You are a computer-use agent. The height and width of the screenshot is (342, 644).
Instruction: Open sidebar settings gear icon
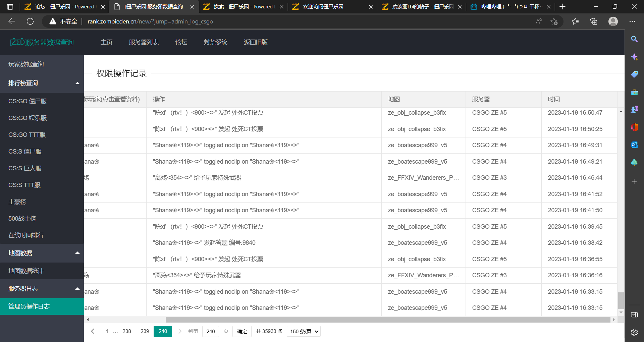point(634,332)
